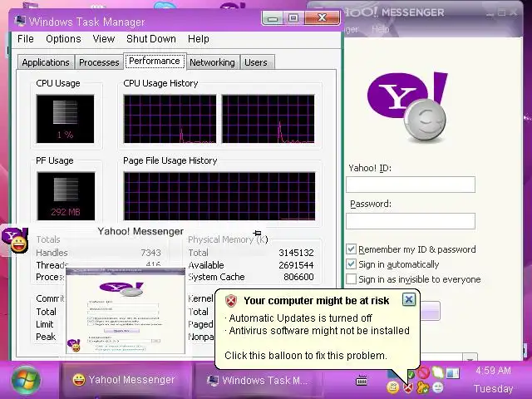Click the Available memory value 2691544
532x399 pixels.
296,264
